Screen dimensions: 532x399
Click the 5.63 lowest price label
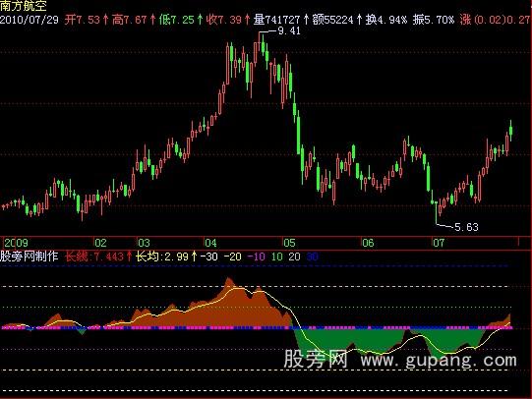(466, 227)
